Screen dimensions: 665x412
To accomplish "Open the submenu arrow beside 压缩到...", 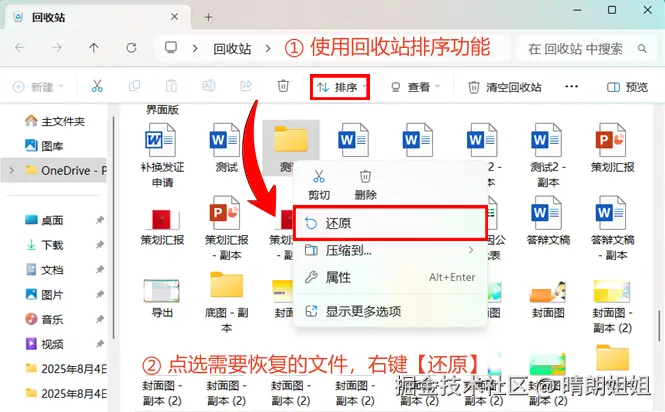I will [x=471, y=250].
